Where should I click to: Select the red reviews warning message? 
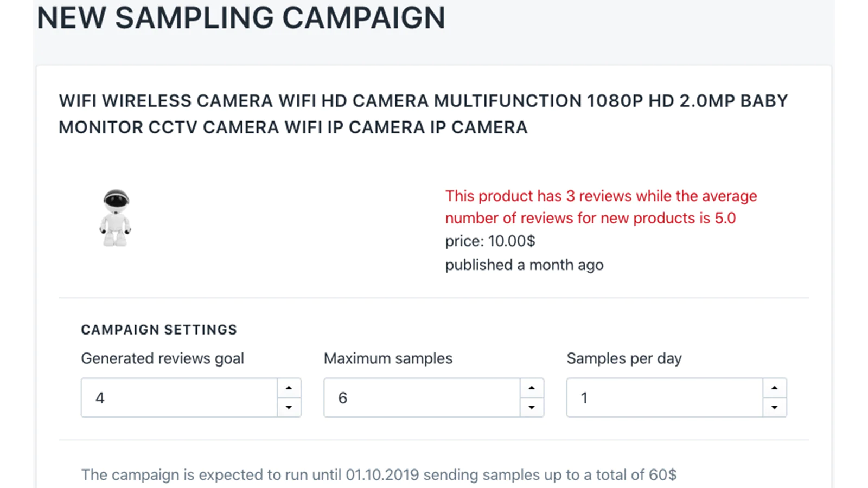[x=601, y=207]
